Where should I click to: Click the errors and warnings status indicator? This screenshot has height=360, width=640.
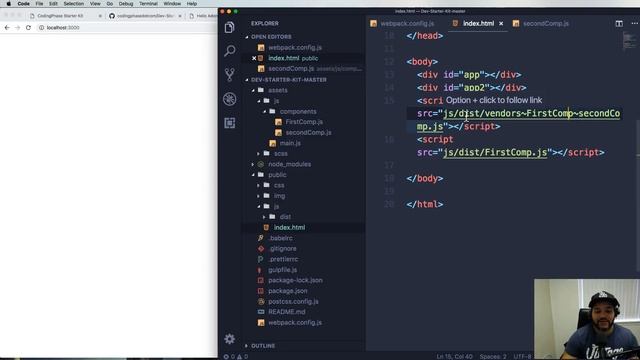(x=236, y=356)
